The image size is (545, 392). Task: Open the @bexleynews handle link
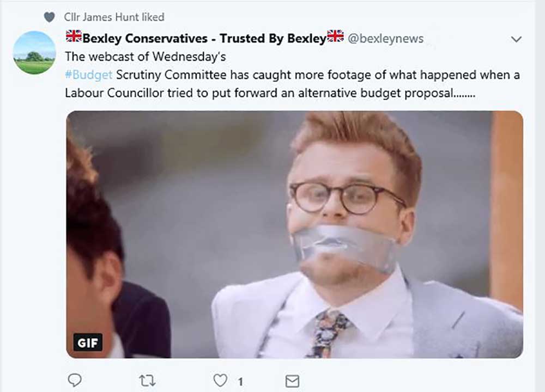coord(385,39)
